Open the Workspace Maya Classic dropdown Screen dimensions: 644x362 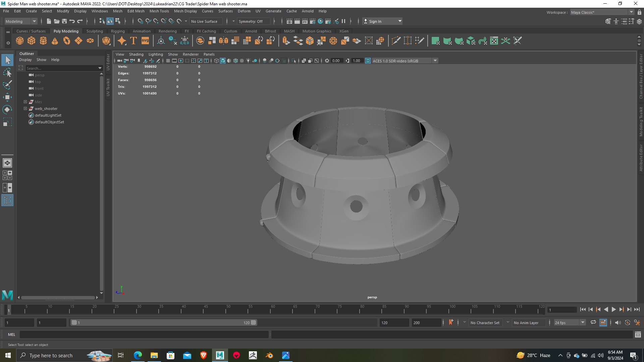coord(602,12)
